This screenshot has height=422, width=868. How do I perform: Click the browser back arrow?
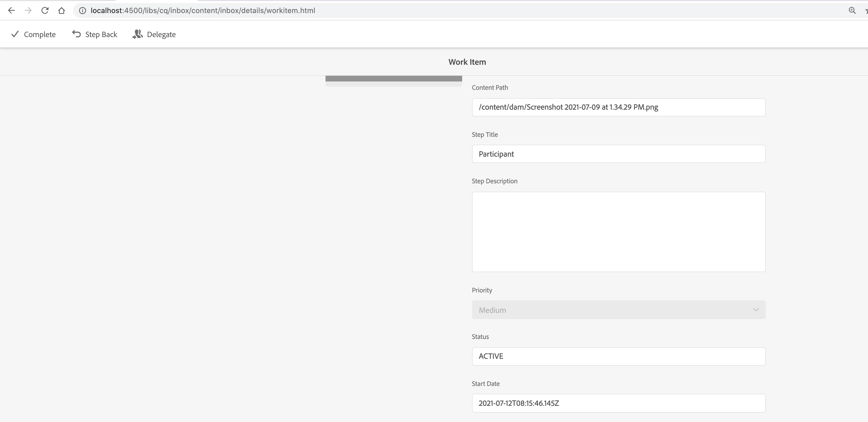point(11,10)
